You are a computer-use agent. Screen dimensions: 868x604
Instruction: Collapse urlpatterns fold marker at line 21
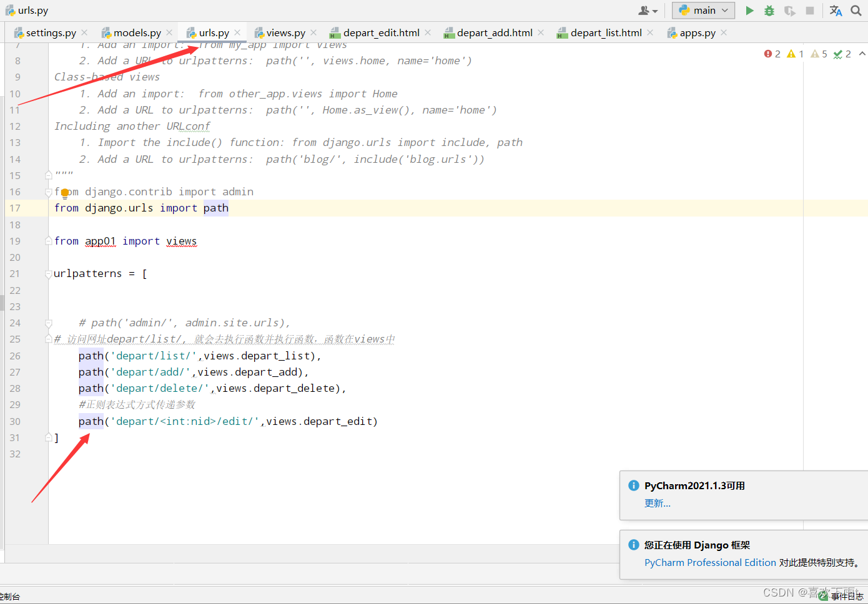[48, 273]
